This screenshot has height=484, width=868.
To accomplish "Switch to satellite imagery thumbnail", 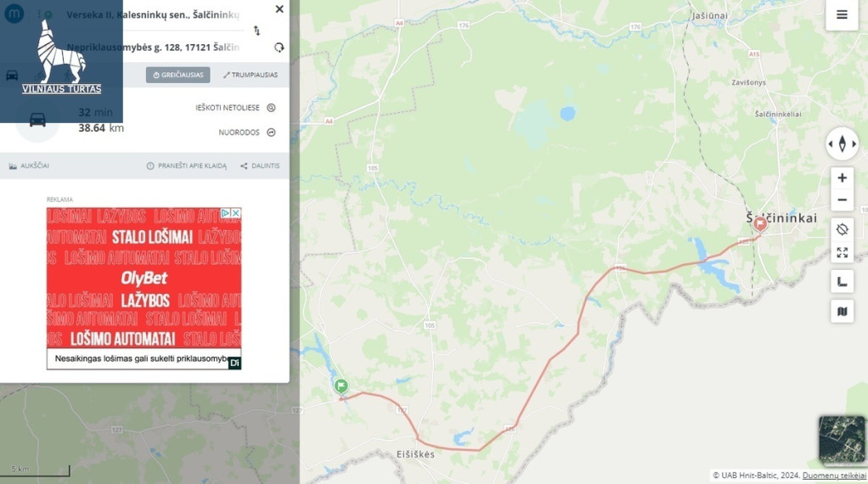I will (842, 440).
